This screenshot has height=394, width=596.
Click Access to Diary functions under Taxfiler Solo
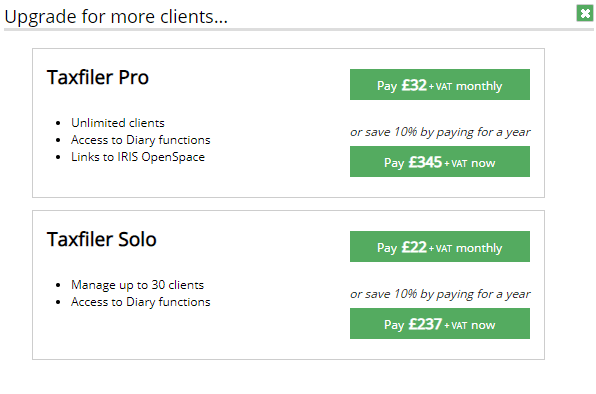(x=141, y=302)
